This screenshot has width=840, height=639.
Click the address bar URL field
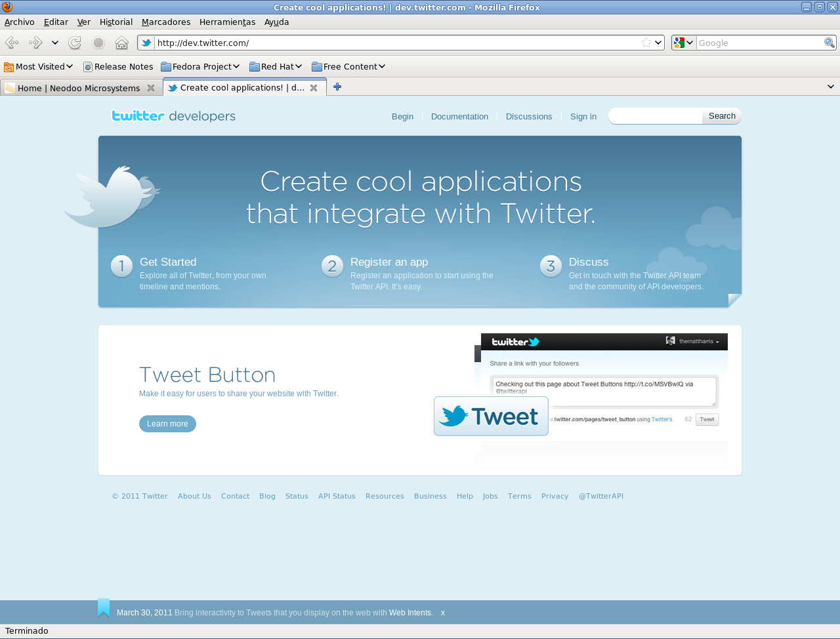point(398,43)
